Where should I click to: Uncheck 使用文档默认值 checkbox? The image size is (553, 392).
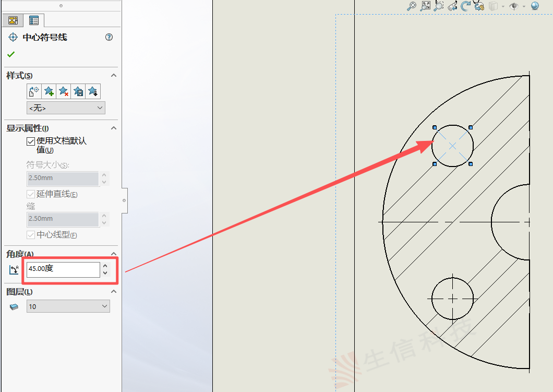coord(31,141)
